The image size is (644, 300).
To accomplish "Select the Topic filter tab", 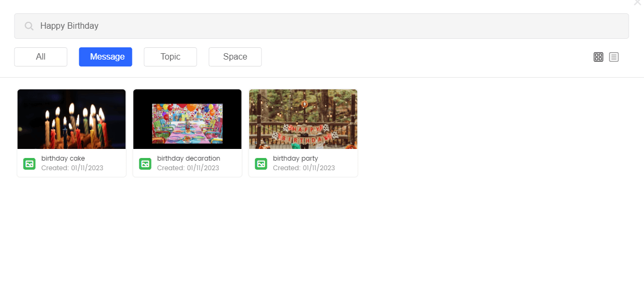I will pyautogui.click(x=171, y=57).
